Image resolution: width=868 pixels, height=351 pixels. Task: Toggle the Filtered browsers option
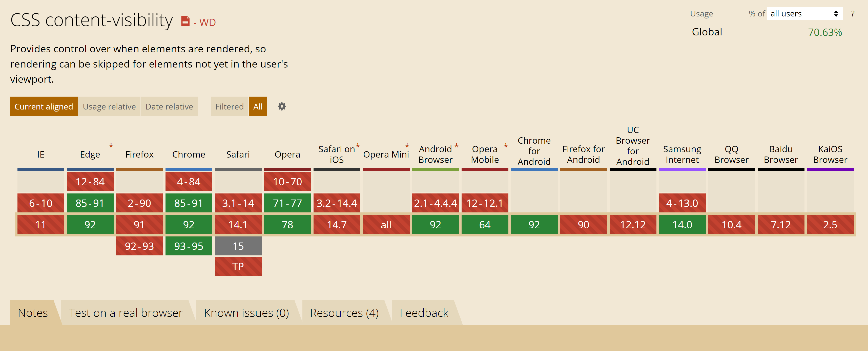(x=230, y=106)
